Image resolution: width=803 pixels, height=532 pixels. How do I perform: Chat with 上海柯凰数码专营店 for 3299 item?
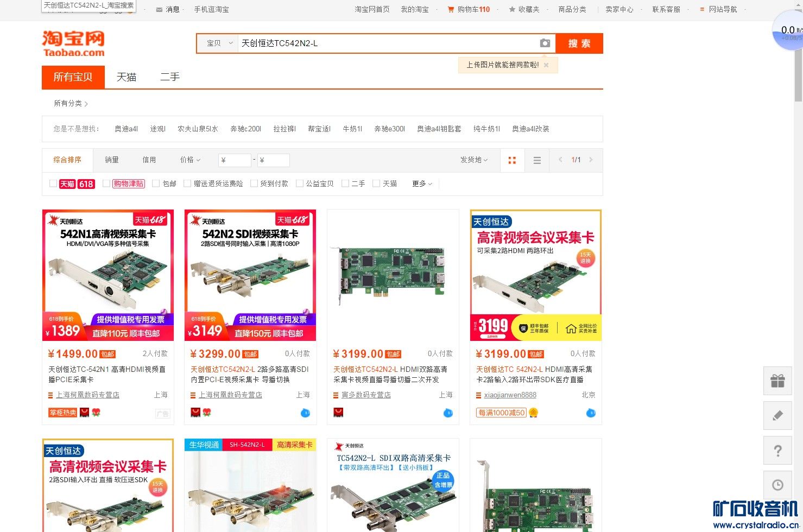[x=305, y=413]
